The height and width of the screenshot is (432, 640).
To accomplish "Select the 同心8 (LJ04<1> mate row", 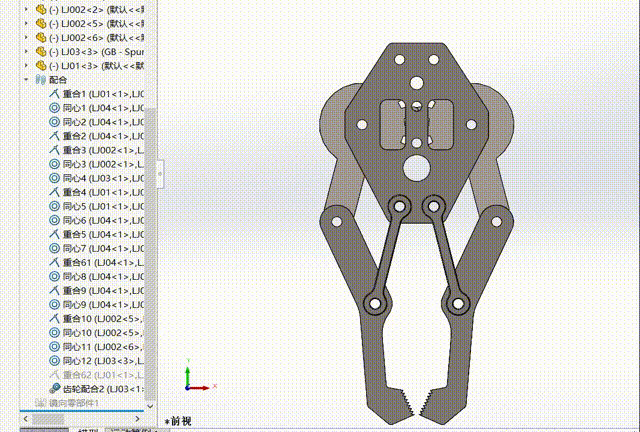I will pos(96,276).
